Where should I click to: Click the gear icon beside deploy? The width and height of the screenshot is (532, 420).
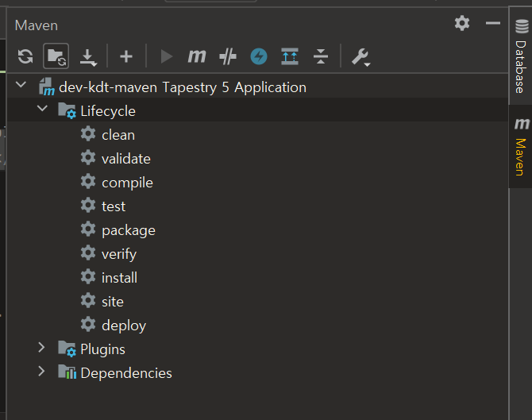point(88,324)
